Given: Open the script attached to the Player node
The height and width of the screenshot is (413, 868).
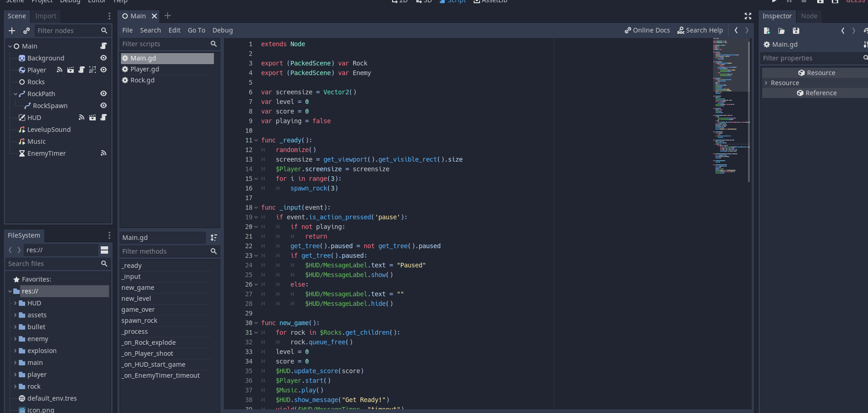Looking at the screenshot, I should pos(81,70).
